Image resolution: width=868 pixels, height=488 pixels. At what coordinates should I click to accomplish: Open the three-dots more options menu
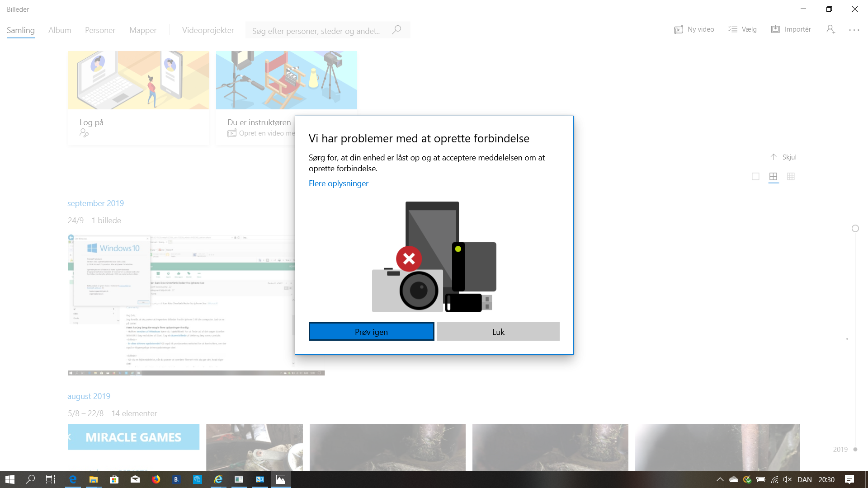[854, 30]
